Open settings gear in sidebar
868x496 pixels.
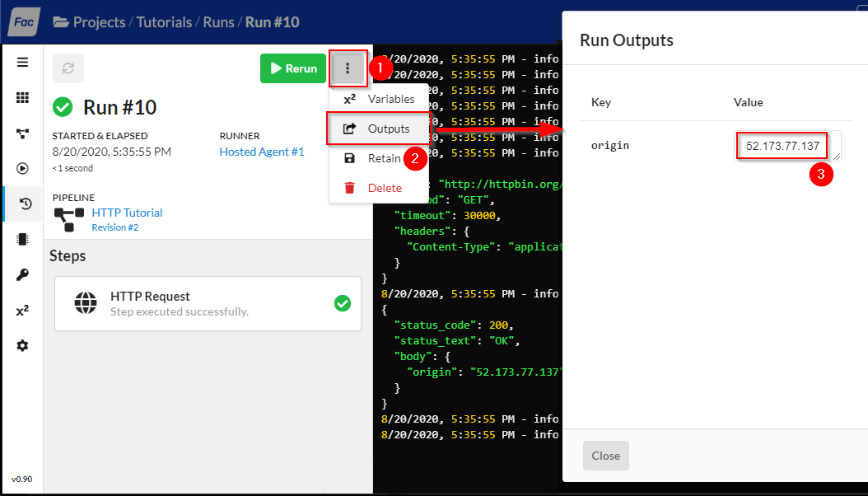(x=22, y=346)
